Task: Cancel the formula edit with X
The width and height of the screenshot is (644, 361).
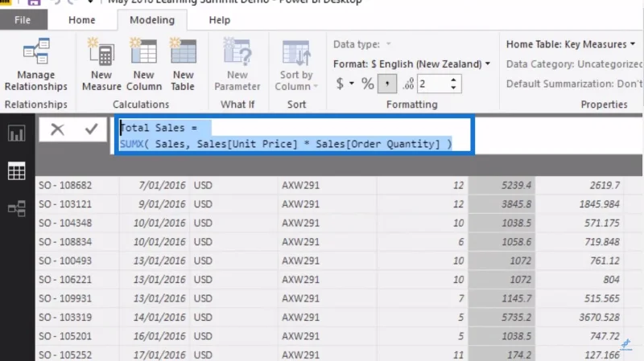Action: (x=57, y=129)
